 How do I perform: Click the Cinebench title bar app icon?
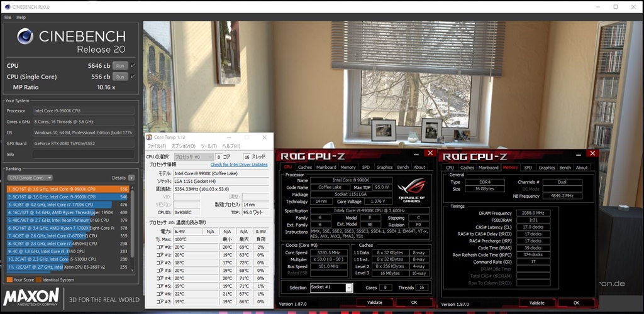click(x=8, y=6)
